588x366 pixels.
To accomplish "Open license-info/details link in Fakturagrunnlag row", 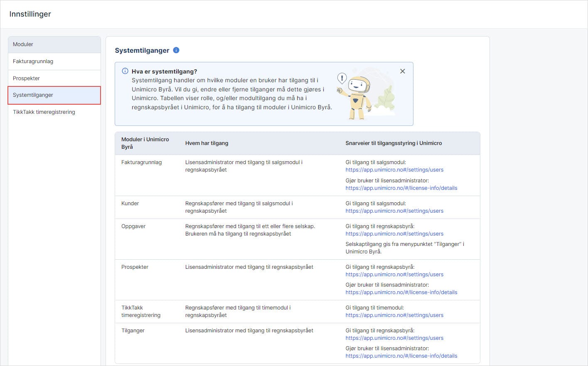I will (x=401, y=188).
